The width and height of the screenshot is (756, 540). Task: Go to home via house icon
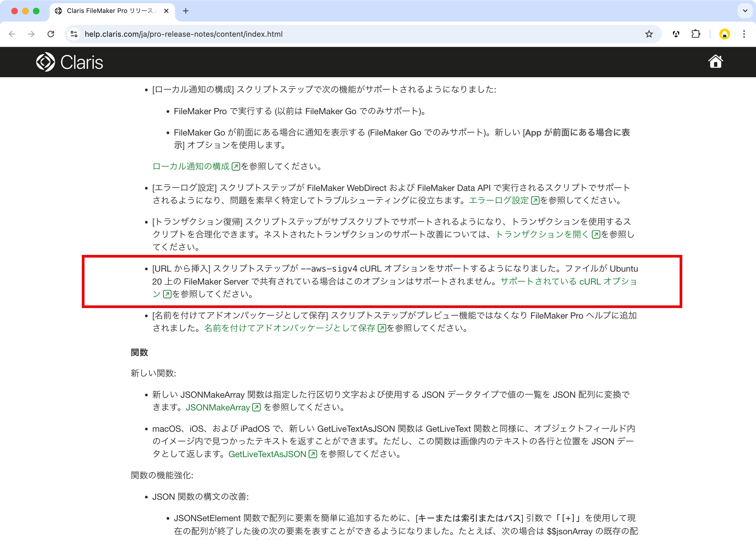[715, 62]
